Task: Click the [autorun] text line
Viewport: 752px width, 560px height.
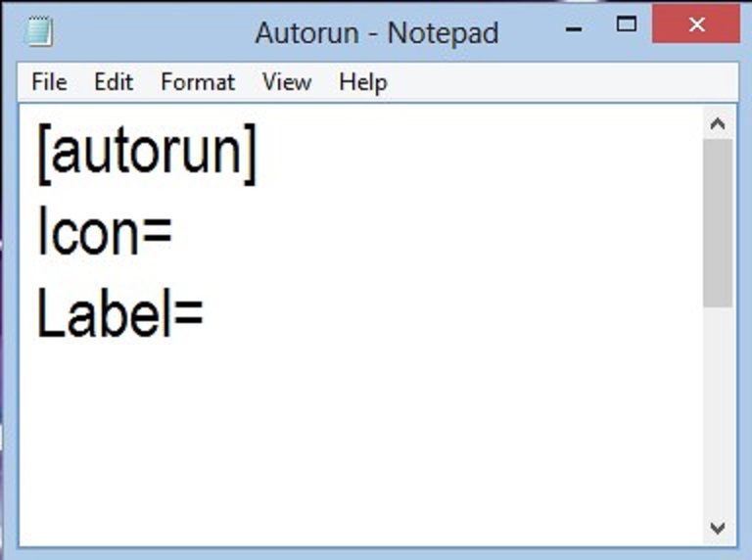Action: click(x=147, y=154)
